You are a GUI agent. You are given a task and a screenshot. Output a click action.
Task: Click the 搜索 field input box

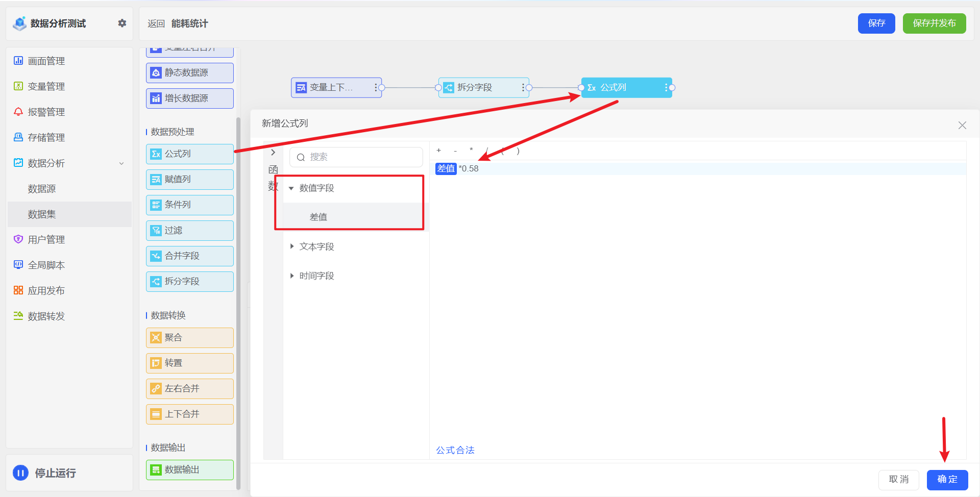coord(362,157)
